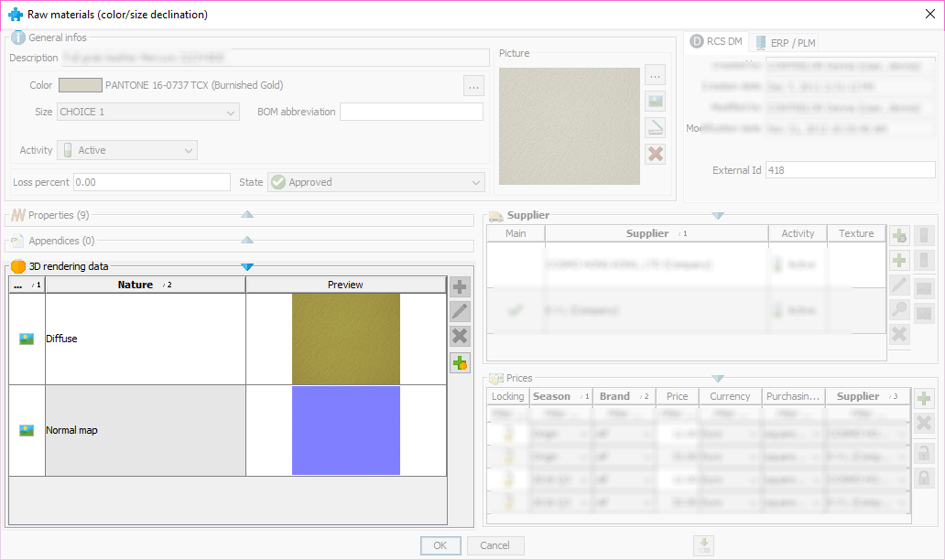
Task: Browse picture with ellipsis button
Action: click(x=655, y=75)
